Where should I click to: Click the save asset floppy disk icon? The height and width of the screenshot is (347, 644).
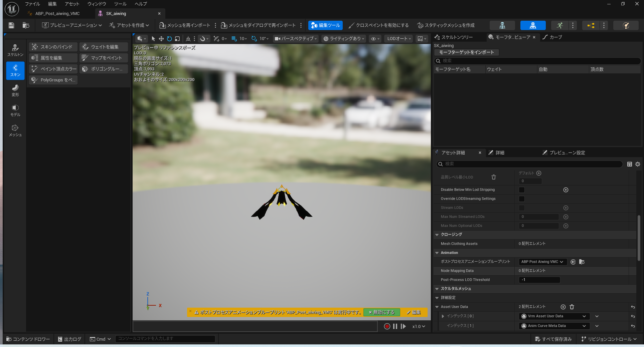point(11,25)
